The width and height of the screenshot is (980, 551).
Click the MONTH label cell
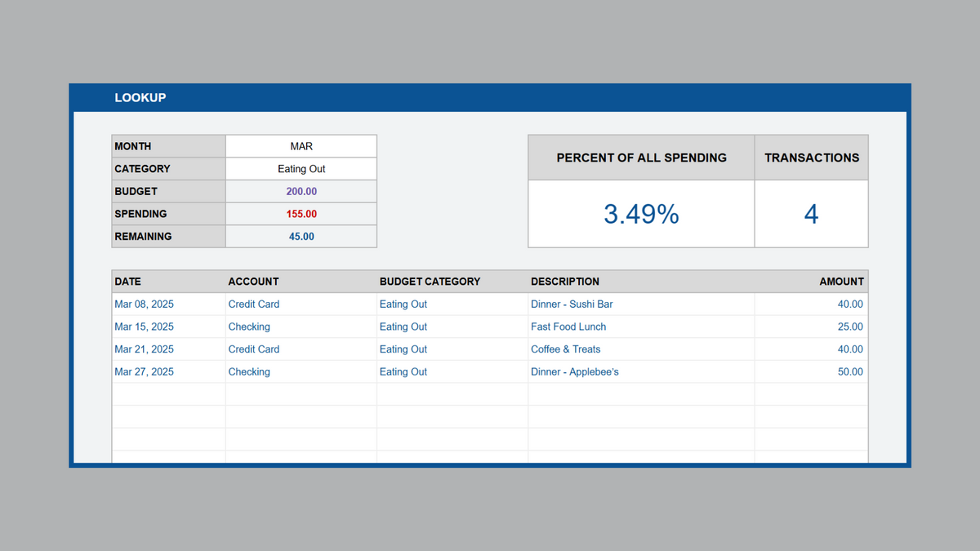point(168,146)
